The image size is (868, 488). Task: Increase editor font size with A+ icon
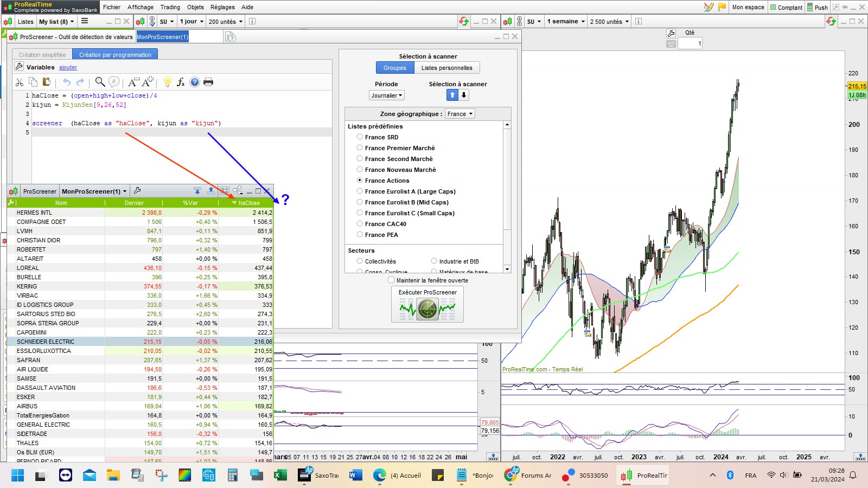pyautogui.click(x=148, y=82)
